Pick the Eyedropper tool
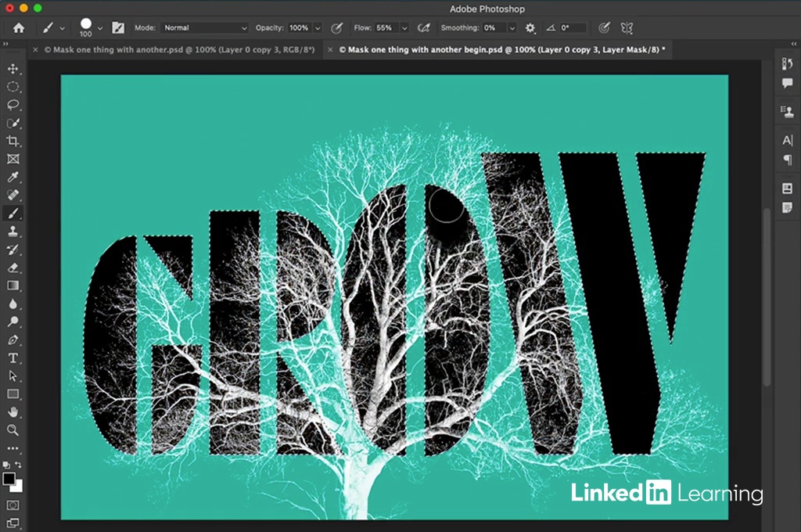This screenshot has height=532, width=801. point(13,178)
